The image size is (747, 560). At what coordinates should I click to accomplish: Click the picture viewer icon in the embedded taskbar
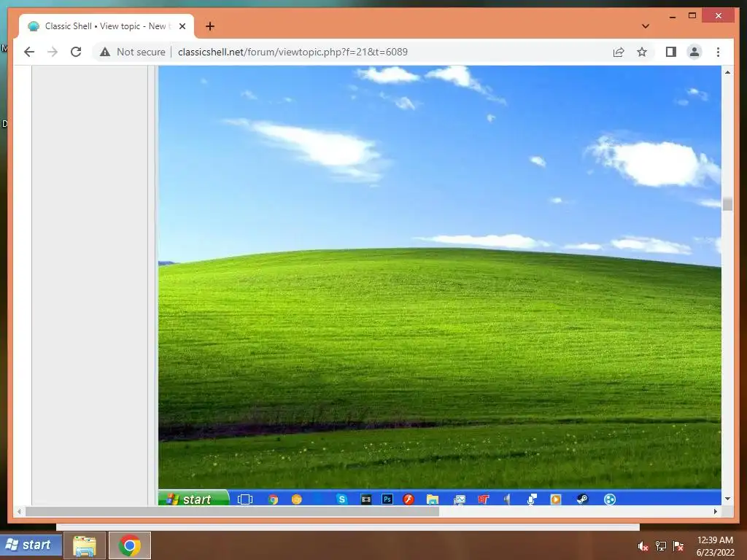460,499
